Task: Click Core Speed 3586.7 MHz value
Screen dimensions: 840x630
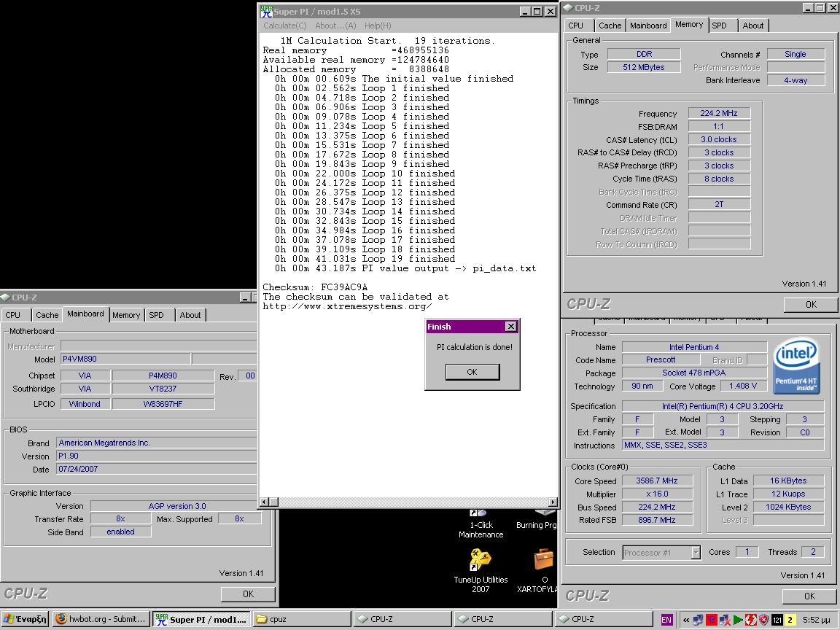Action: tap(657, 481)
